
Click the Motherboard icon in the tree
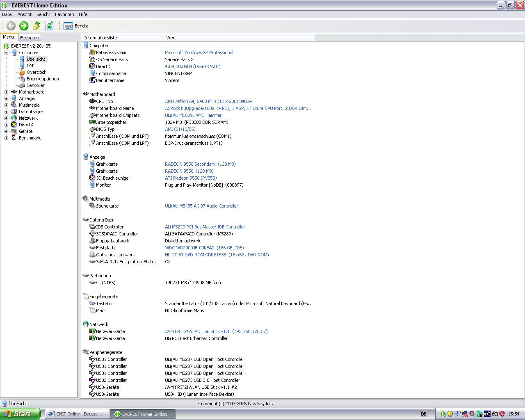coord(14,92)
